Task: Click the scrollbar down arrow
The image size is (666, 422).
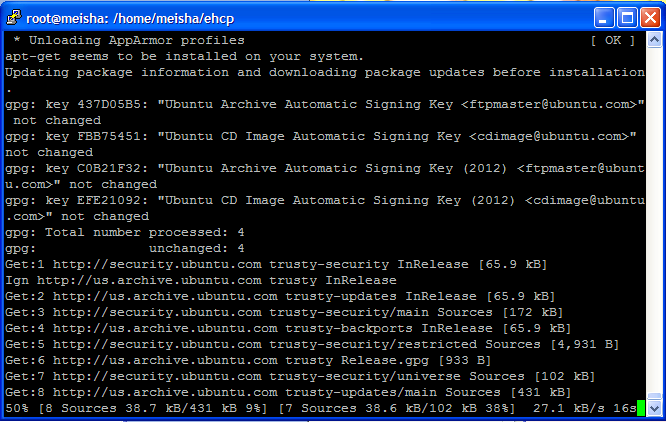Action: tap(654, 408)
